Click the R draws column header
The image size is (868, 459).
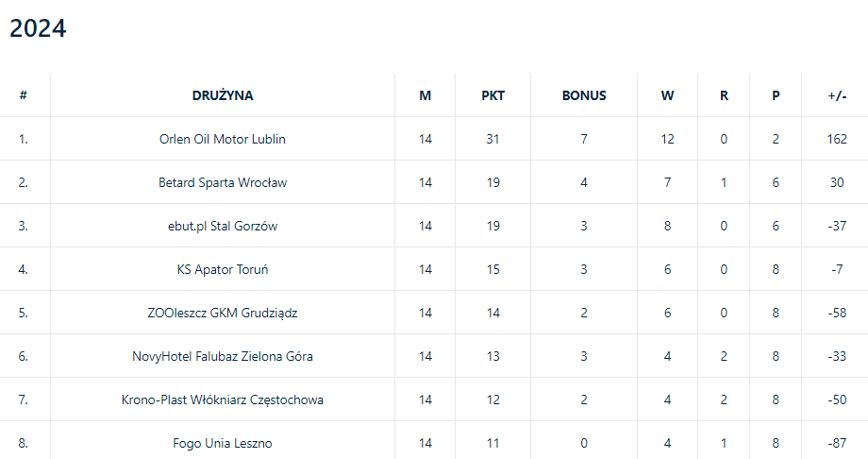[724, 95]
